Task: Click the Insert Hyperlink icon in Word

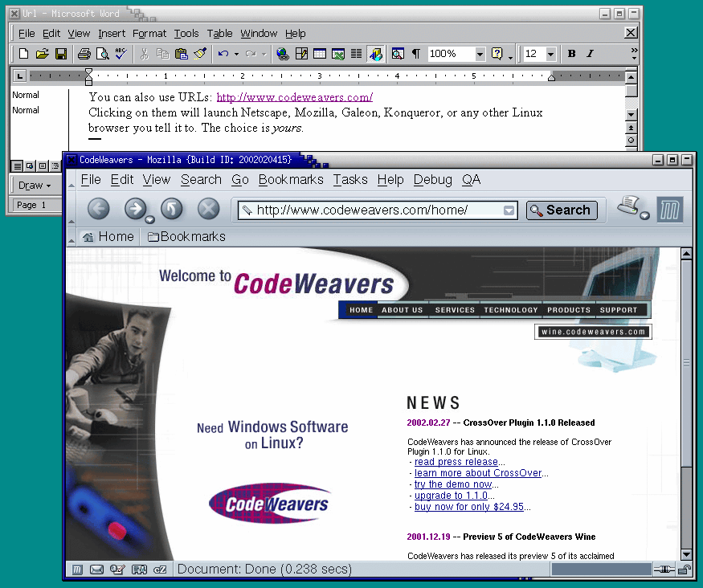Action: pos(283,53)
